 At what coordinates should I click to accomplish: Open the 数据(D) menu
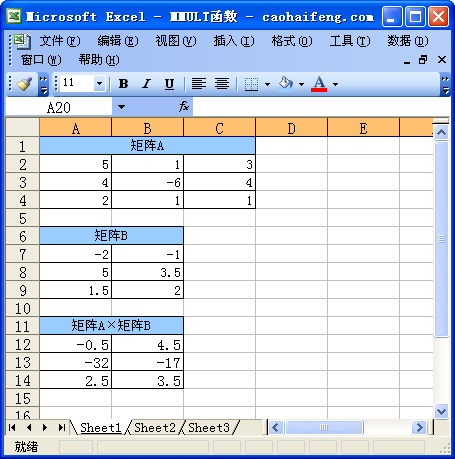408,41
